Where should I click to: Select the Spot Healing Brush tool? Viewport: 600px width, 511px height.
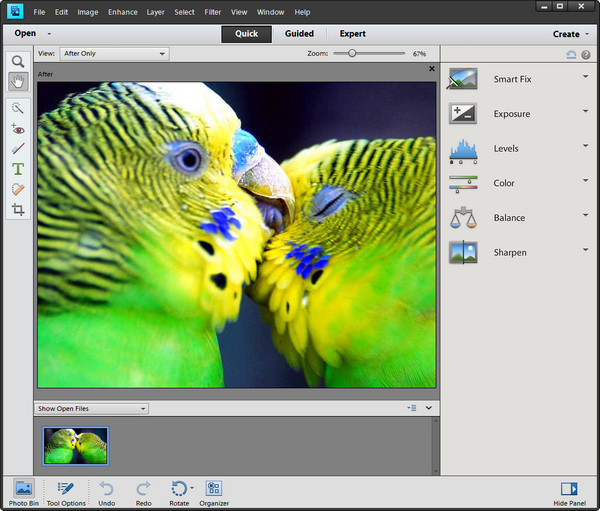[18, 189]
